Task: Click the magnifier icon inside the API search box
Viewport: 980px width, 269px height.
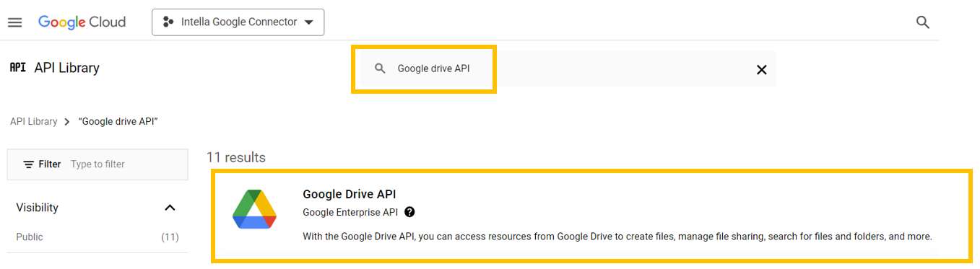Action: [x=380, y=69]
